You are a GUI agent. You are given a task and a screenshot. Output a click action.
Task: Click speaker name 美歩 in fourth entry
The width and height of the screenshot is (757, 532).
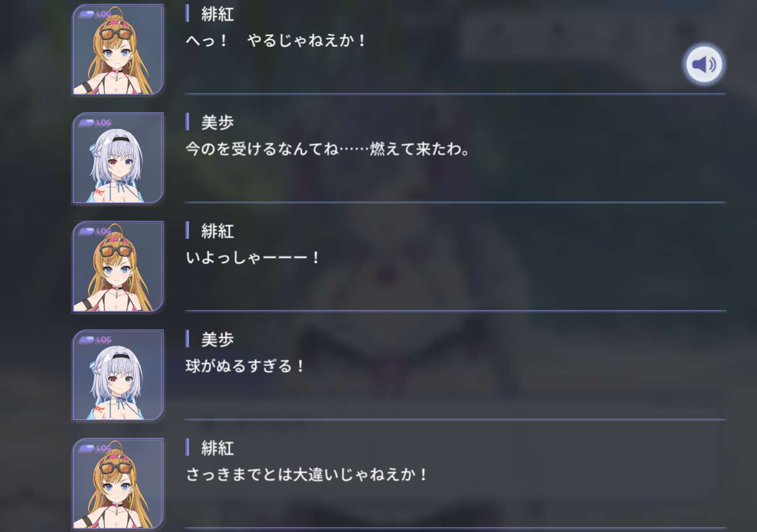[217, 339]
